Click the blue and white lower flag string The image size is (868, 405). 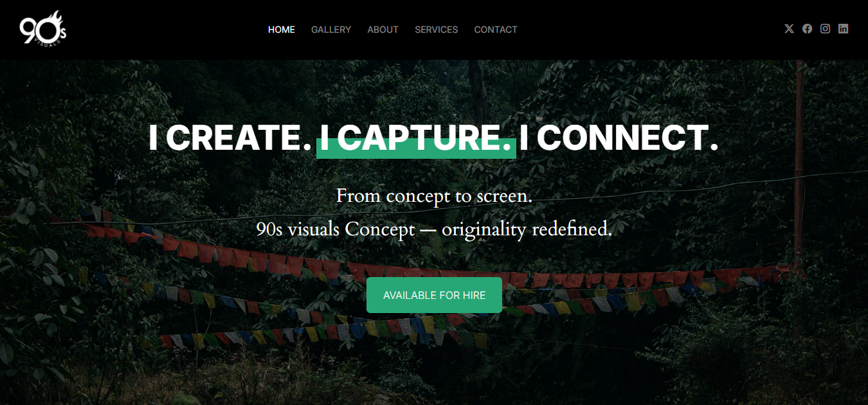pos(321,332)
